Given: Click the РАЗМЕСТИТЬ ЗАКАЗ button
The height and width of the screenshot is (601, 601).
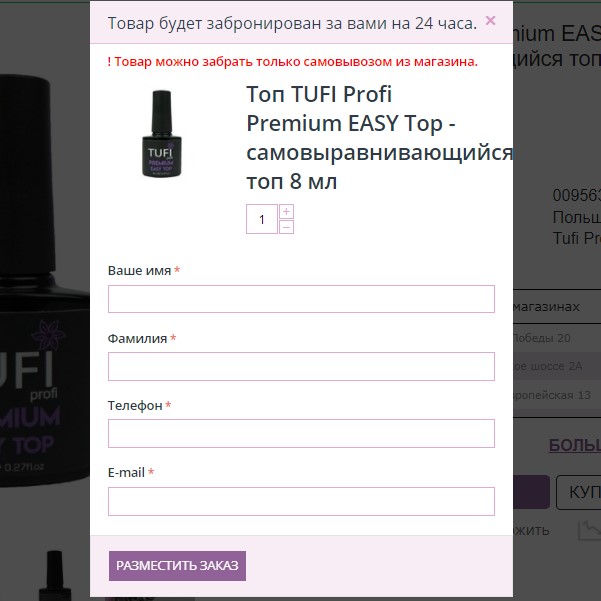Looking at the screenshot, I should tap(177, 565).
